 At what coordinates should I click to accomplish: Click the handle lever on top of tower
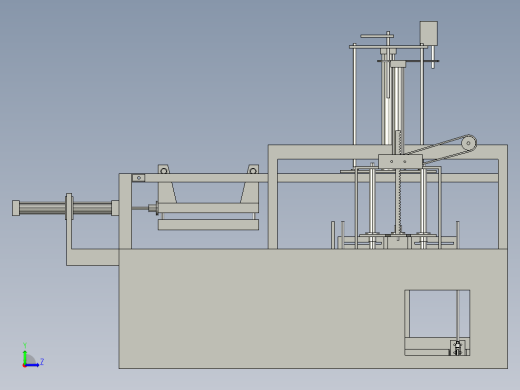pyautogui.click(x=377, y=36)
